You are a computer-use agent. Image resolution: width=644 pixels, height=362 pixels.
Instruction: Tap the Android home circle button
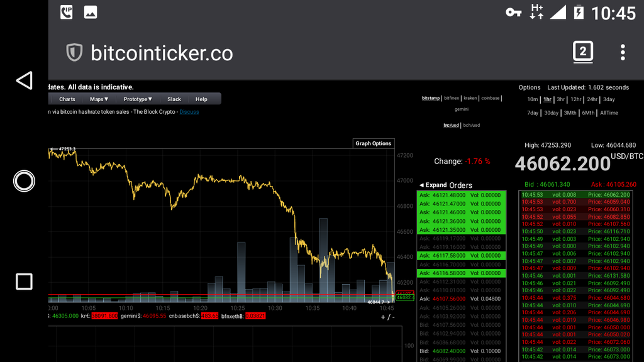(24, 181)
